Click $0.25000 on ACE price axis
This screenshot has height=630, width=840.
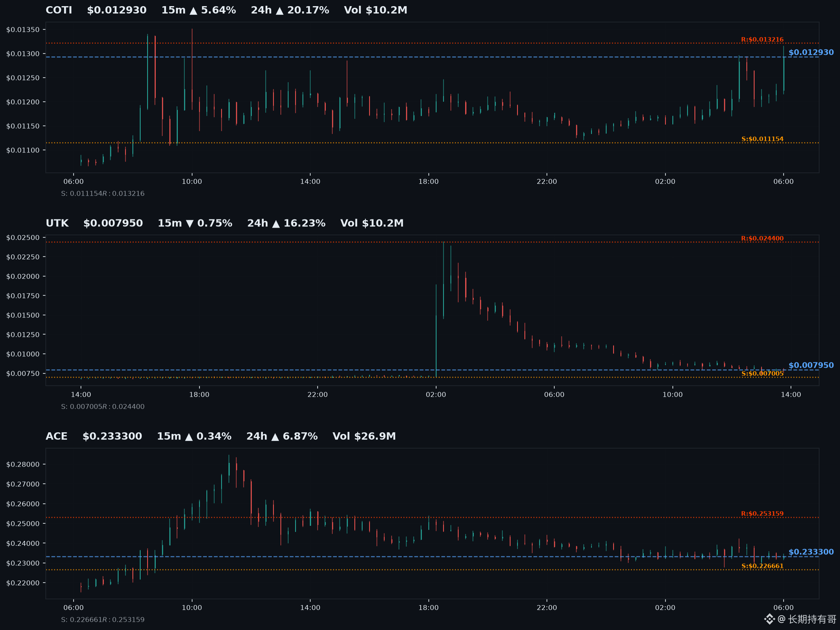[23, 524]
